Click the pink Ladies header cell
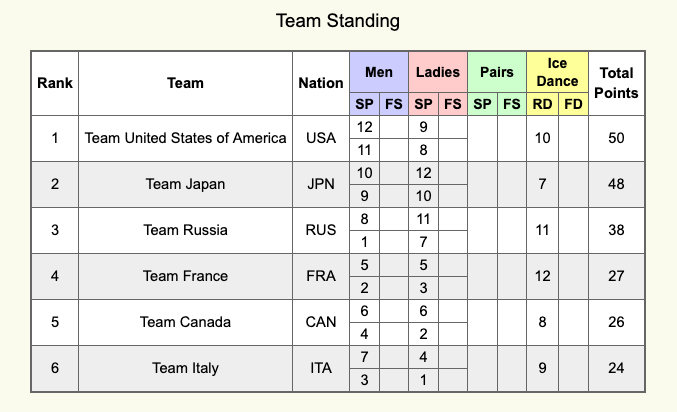The image size is (677, 412). 437,72
